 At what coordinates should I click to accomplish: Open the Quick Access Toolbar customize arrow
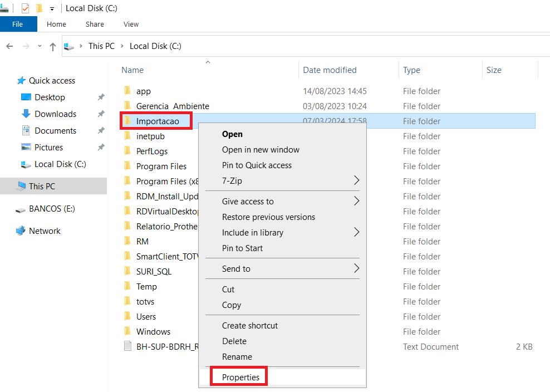pos(52,9)
